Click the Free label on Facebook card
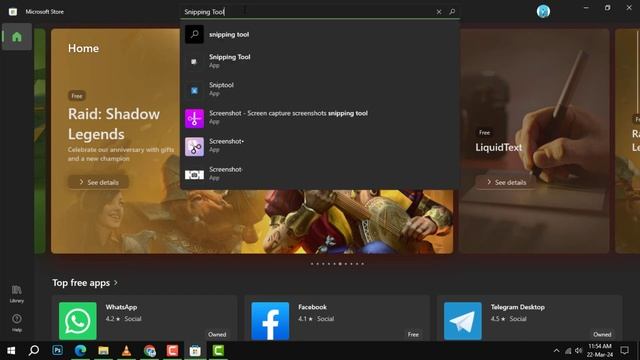The width and height of the screenshot is (640, 360). pos(413,334)
